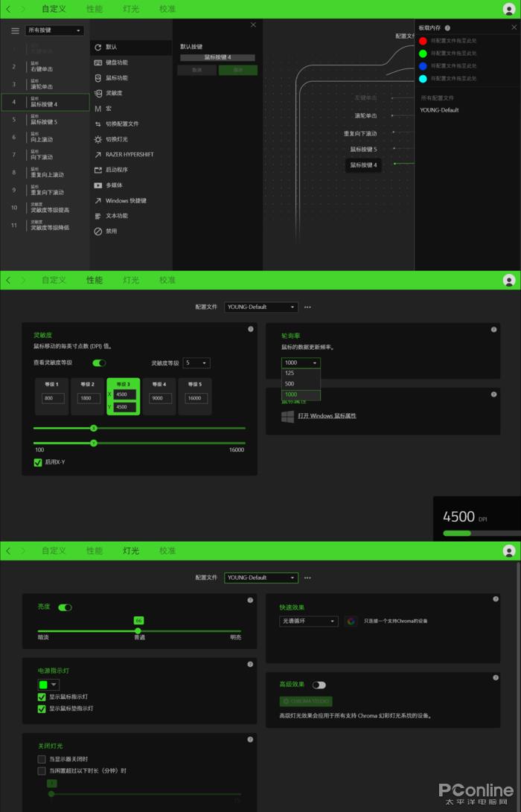Viewport: 521px width, 812px height.
Task: Switch to 性能 tab on 灯光 screen
Action: point(95,551)
